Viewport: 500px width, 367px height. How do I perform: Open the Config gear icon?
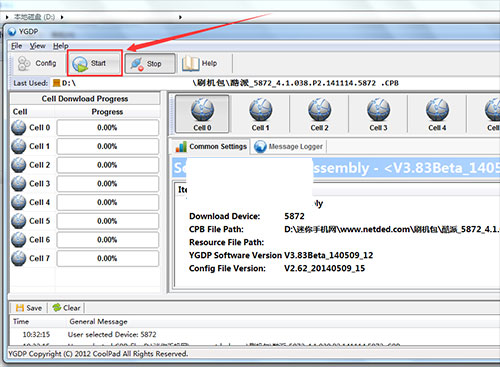tap(24, 63)
